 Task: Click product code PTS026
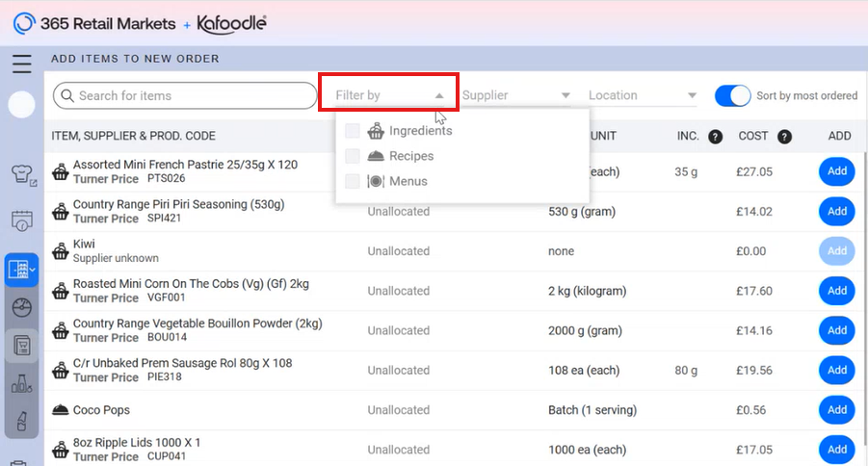(166, 178)
